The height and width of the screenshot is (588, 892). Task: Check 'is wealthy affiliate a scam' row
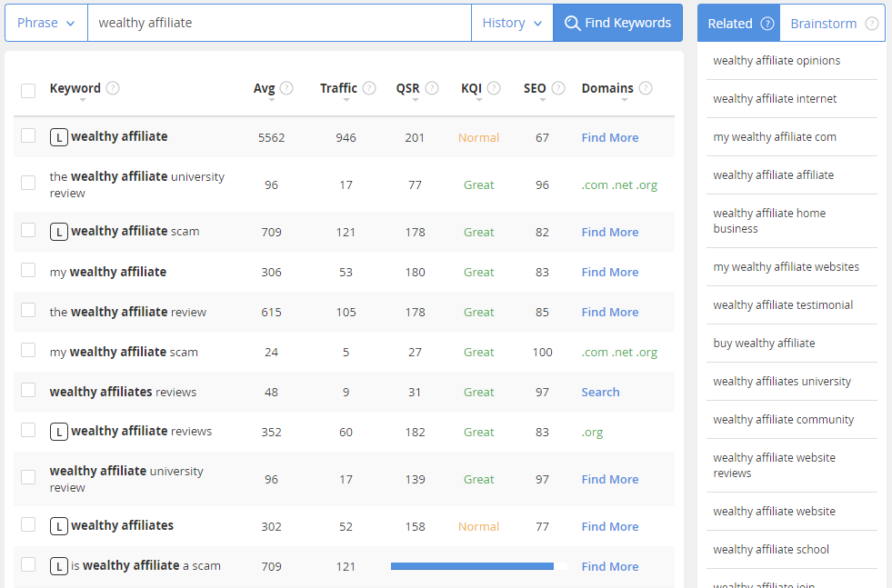click(28, 564)
